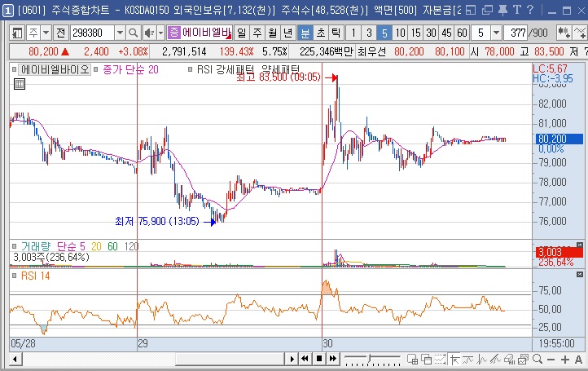This screenshot has height=371, width=588.
Task: Fast-forward the chart replay
Action: tap(333, 359)
